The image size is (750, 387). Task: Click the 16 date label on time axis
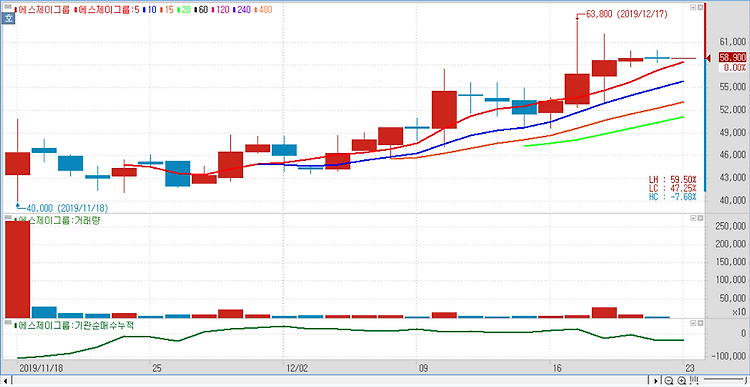pyautogui.click(x=556, y=369)
